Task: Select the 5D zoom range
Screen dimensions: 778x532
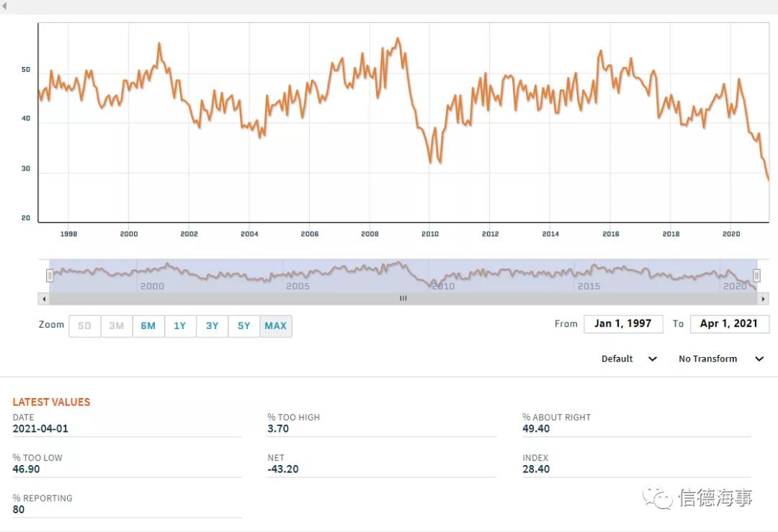Action: pyautogui.click(x=84, y=326)
